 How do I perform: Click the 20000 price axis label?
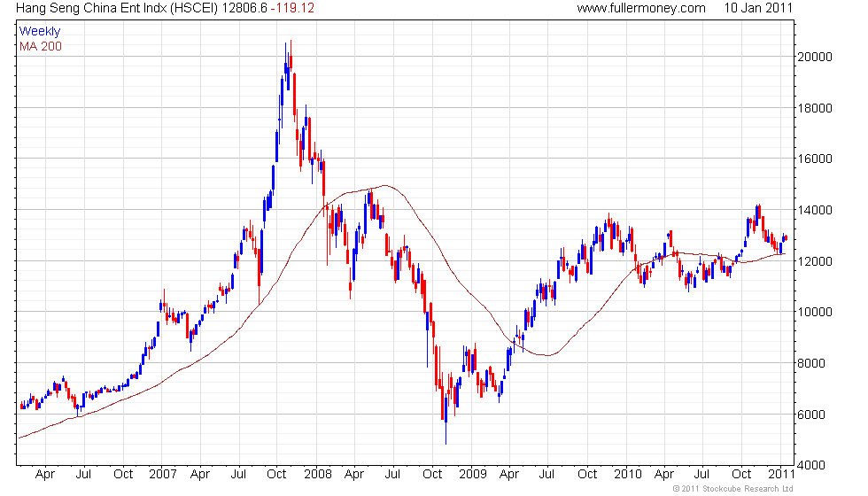[814, 57]
